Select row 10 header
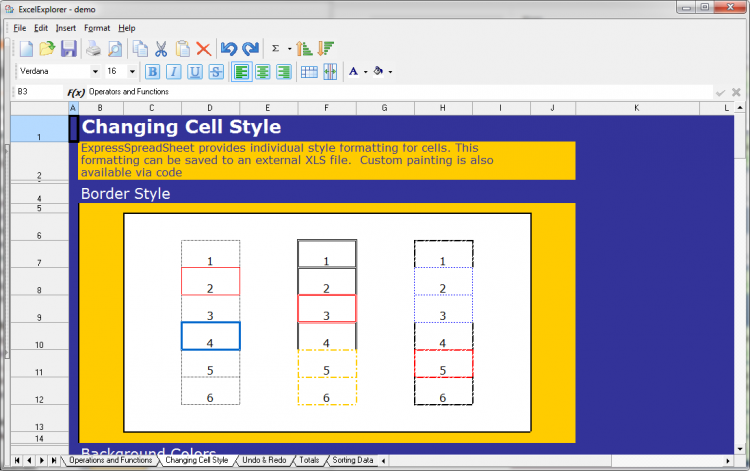Image resolution: width=750 pixels, height=471 pixels. 39,336
